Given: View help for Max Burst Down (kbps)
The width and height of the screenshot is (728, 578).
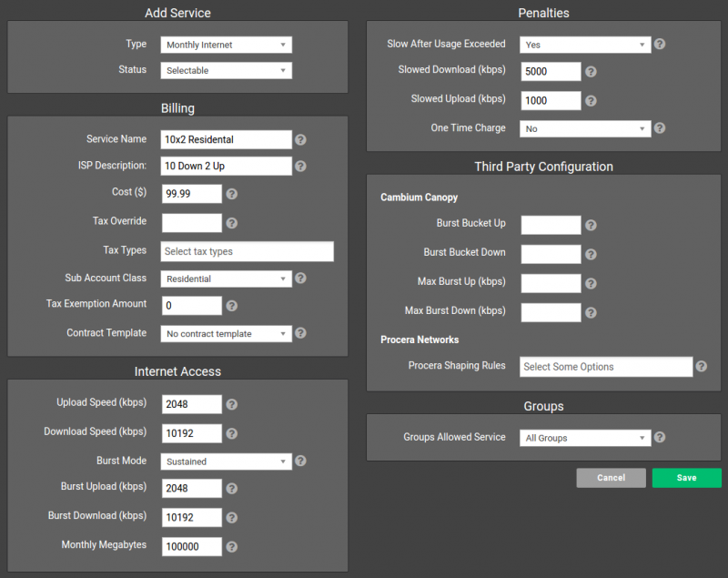Looking at the screenshot, I should (x=591, y=312).
